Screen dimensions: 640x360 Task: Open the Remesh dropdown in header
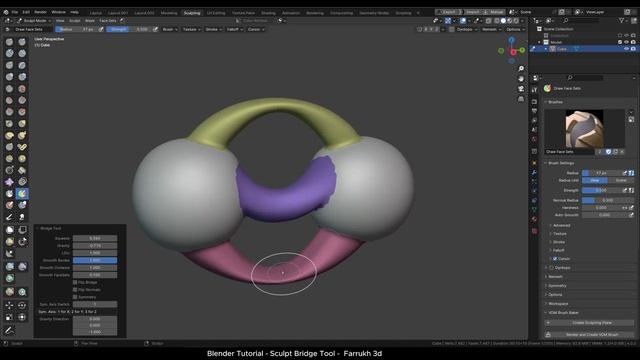tap(491, 29)
